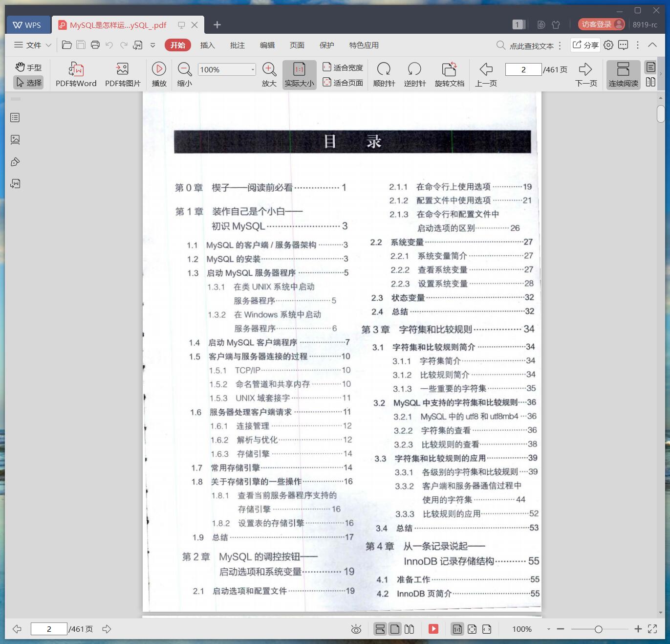Select the single page layout icon in ribbon
This screenshot has width=670, height=644.
651,67
